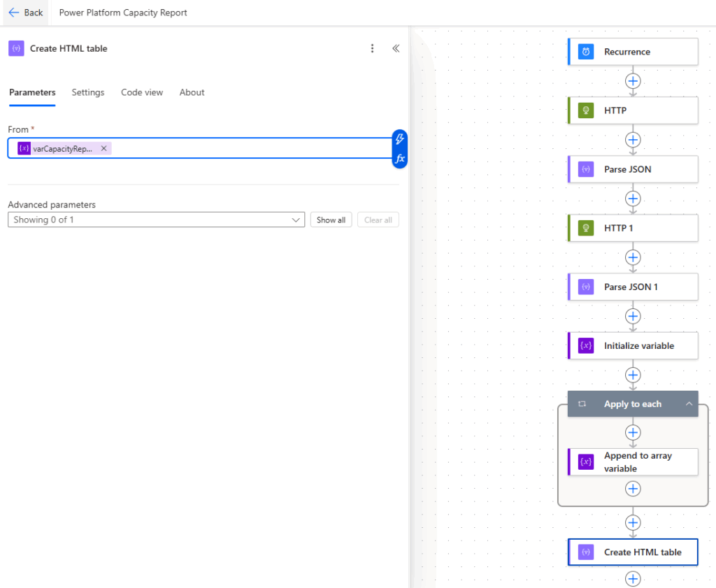Add a step after Recurrence

(x=633, y=81)
